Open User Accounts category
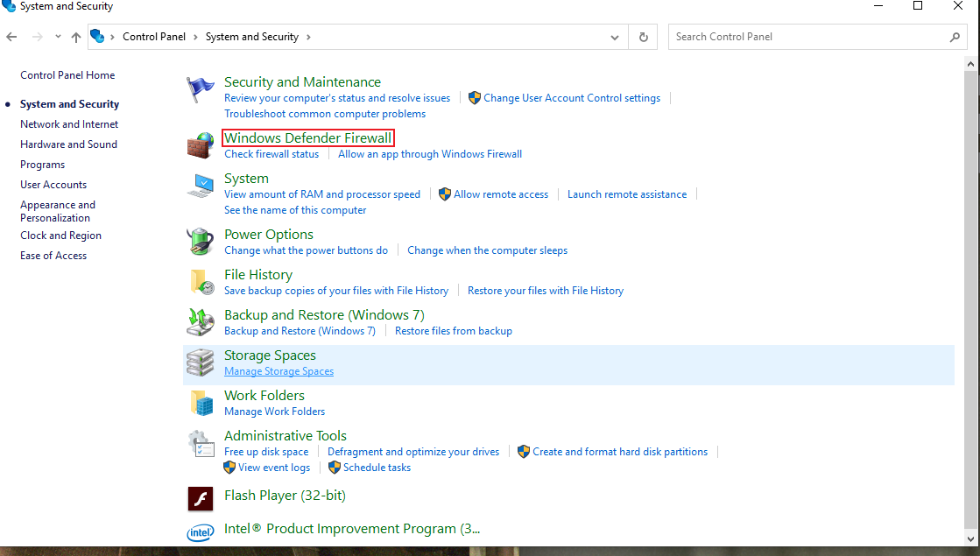The height and width of the screenshot is (556, 980). (x=53, y=185)
